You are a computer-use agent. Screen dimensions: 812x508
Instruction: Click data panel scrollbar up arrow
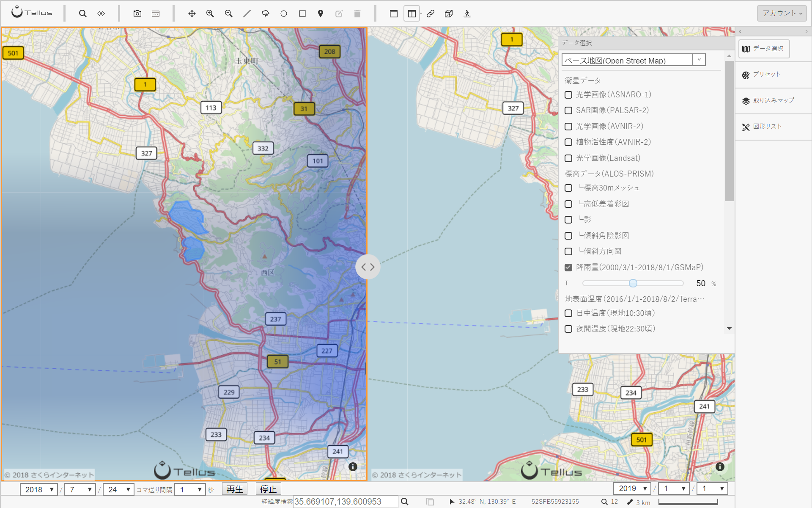(x=729, y=56)
